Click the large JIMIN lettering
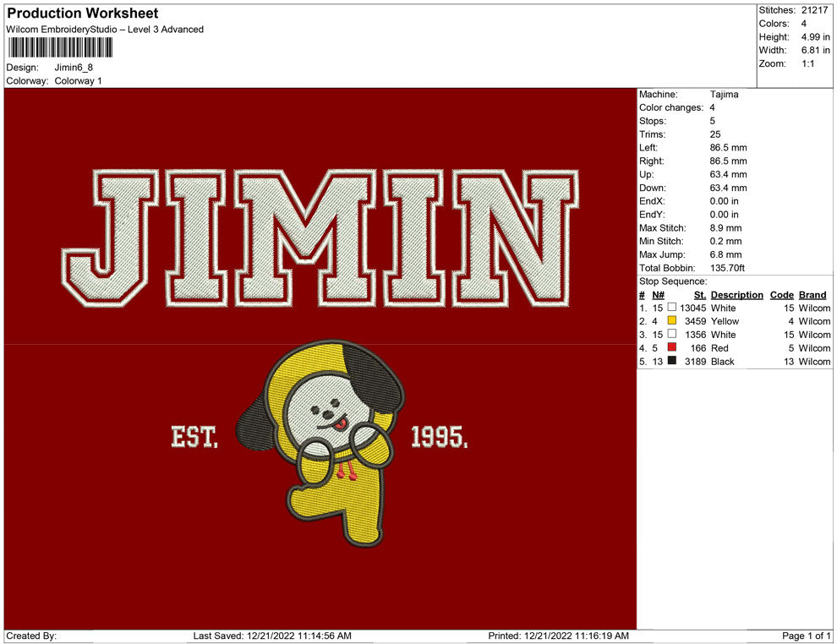837x644 pixels. (320, 237)
